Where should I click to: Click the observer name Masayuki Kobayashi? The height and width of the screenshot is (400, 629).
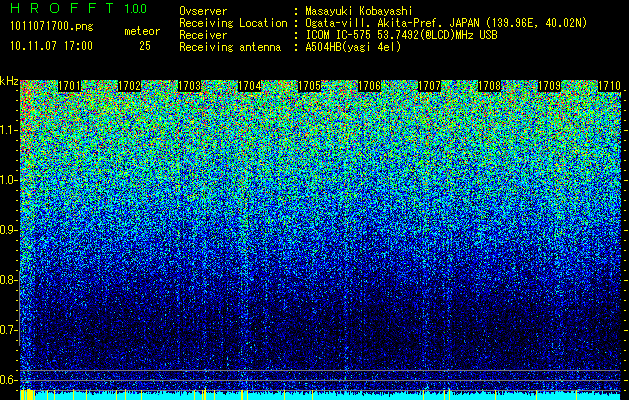pos(359,12)
